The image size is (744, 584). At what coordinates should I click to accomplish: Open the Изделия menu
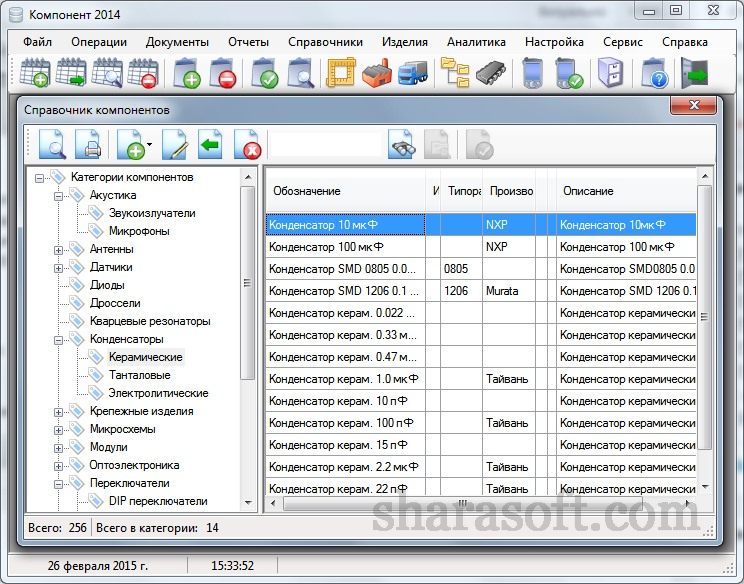(x=405, y=42)
